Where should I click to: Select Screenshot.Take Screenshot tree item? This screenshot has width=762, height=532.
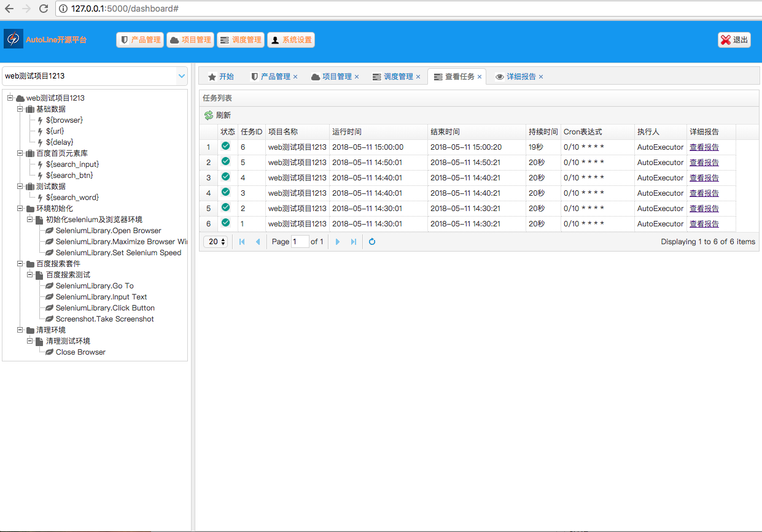(105, 319)
